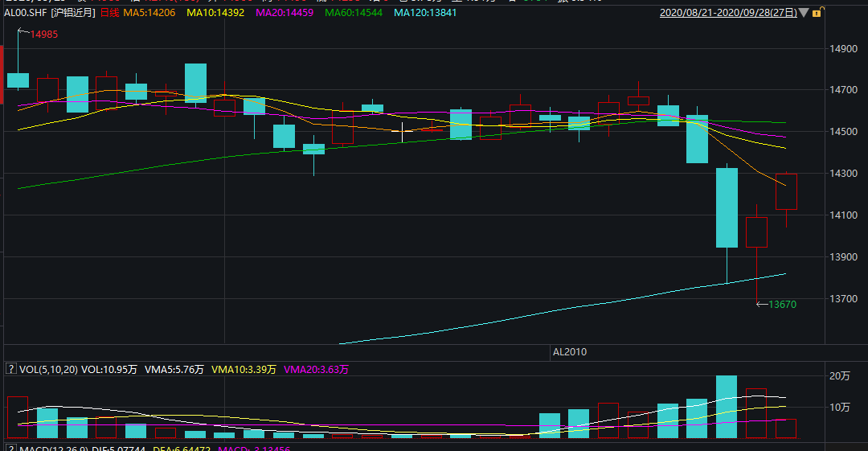Open the date range dropdown triangle
The width and height of the screenshot is (868, 451).
(806, 14)
